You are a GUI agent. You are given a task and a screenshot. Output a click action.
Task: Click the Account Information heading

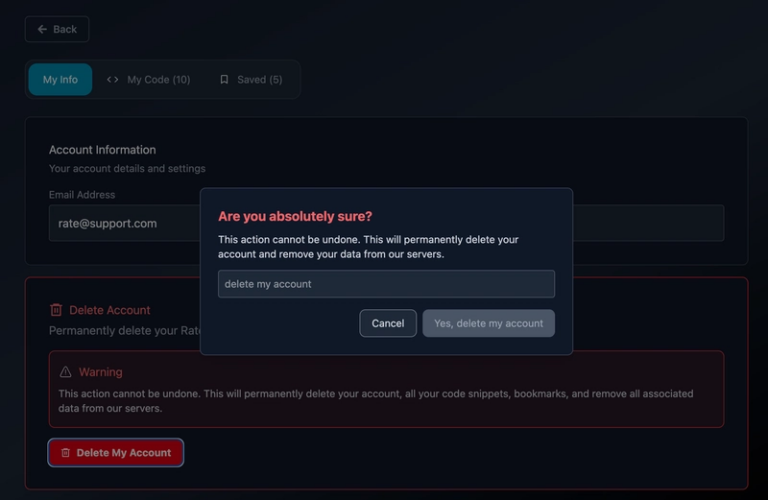[102, 150]
